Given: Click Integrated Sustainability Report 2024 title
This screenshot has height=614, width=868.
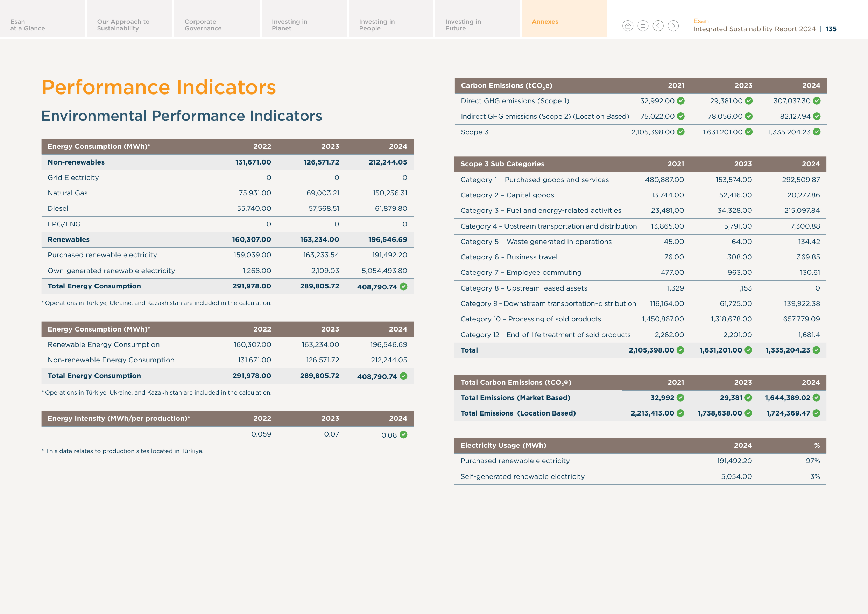Looking at the screenshot, I should pyautogui.click(x=754, y=29).
